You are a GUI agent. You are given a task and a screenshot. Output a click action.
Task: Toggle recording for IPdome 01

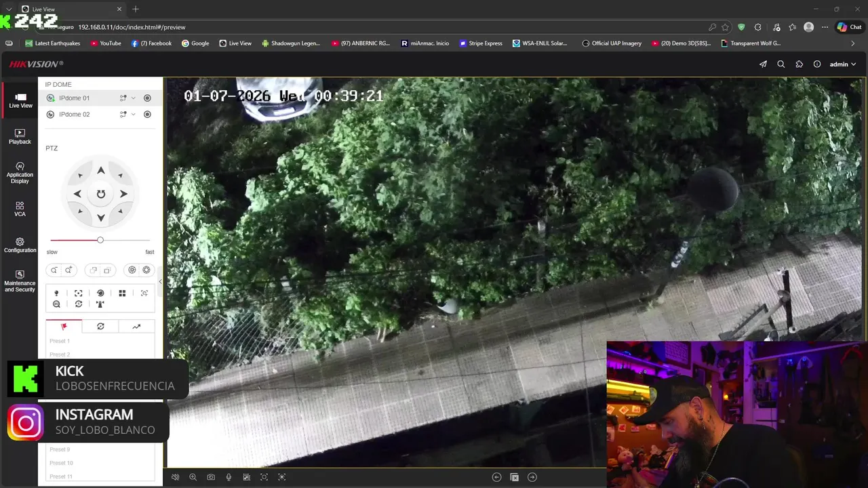coord(147,98)
